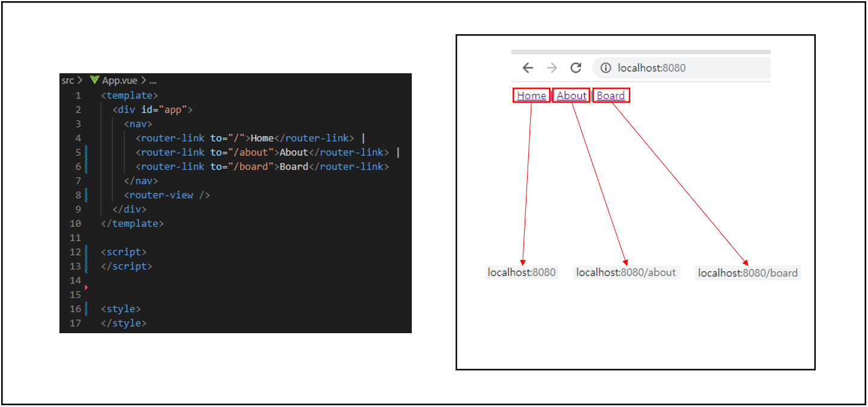Image resolution: width=868 pixels, height=407 pixels.
Task: Click the browser back arrow
Action: click(528, 68)
